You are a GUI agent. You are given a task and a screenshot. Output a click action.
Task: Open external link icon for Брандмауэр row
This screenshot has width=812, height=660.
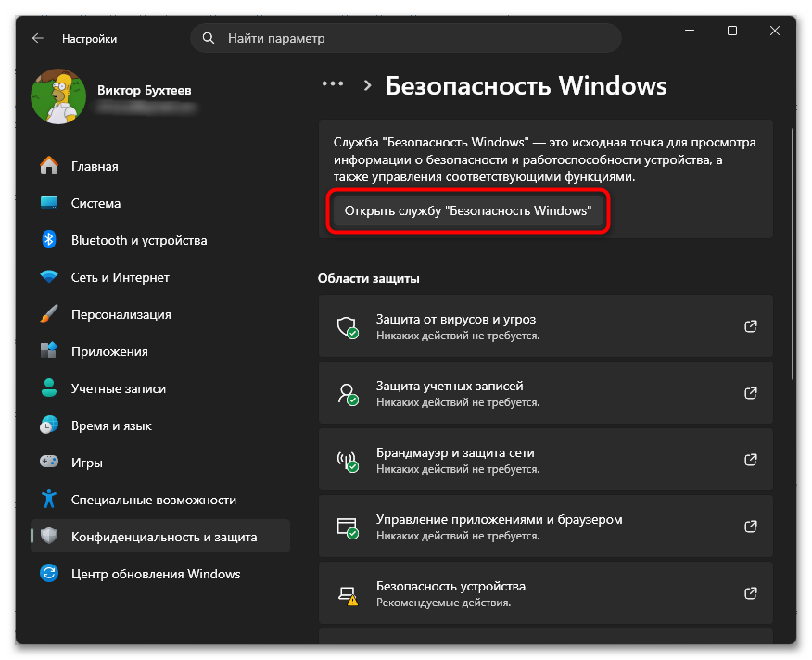tap(751, 460)
